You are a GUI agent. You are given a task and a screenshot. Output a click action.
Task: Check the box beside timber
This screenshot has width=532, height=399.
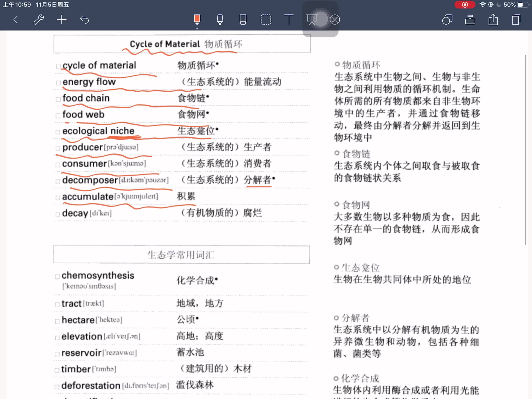pos(57,370)
